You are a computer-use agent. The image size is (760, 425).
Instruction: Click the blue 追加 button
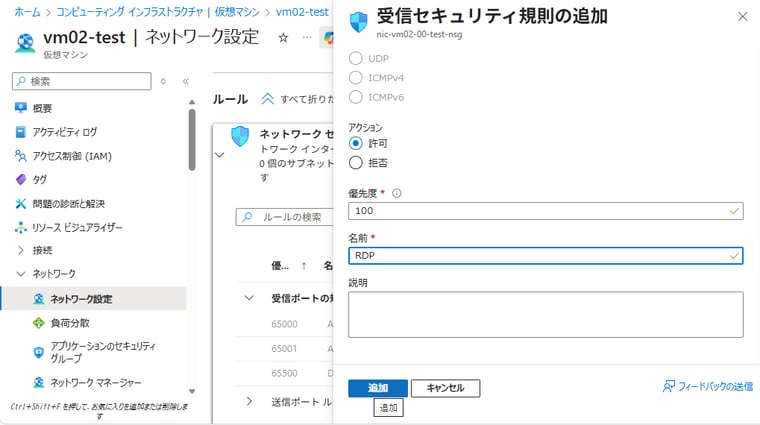pyautogui.click(x=378, y=388)
